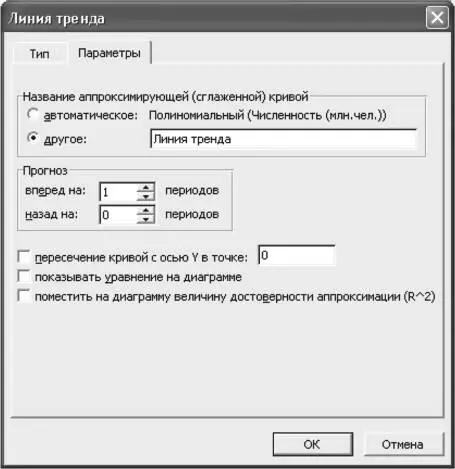Viewport: 455px width, 469px height.
Task: Click the custom name field containing Линия тренда
Action: point(284,139)
